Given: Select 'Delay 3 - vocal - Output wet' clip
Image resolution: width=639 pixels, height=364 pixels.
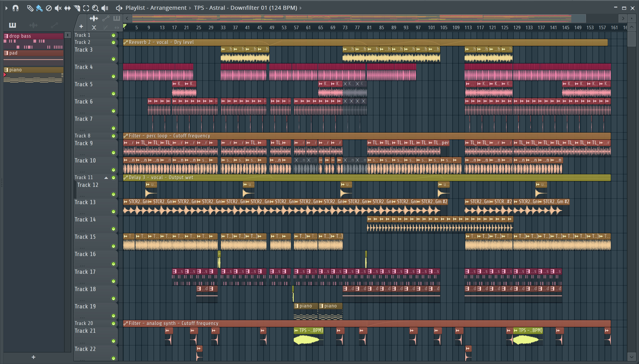Looking at the screenshot, I should click(x=367, y=177).
